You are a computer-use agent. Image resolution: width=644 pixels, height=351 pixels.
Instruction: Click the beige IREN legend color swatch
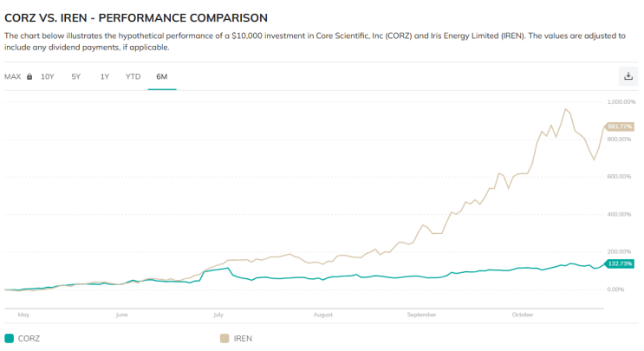(224, 339)
